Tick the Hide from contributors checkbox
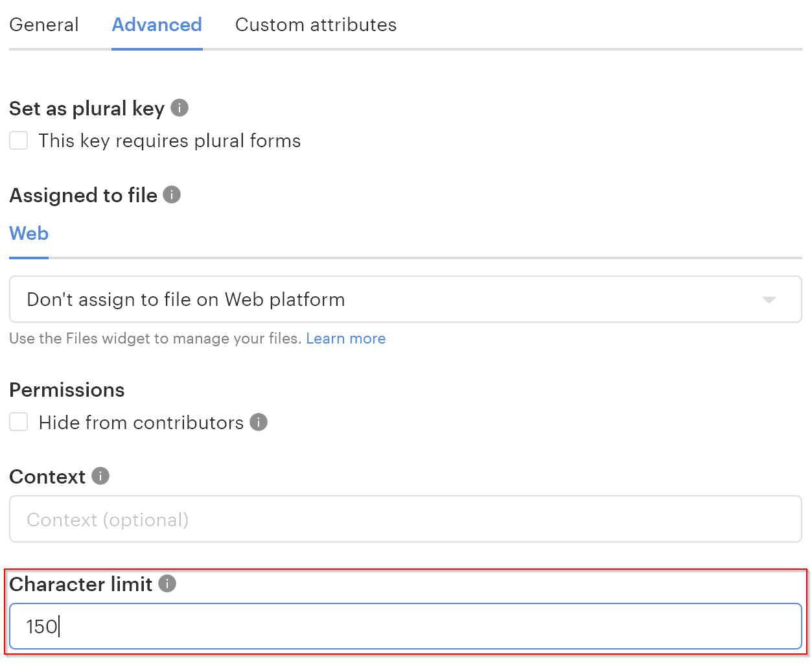Viewport: 812px width, 667px height. point(18,422)
